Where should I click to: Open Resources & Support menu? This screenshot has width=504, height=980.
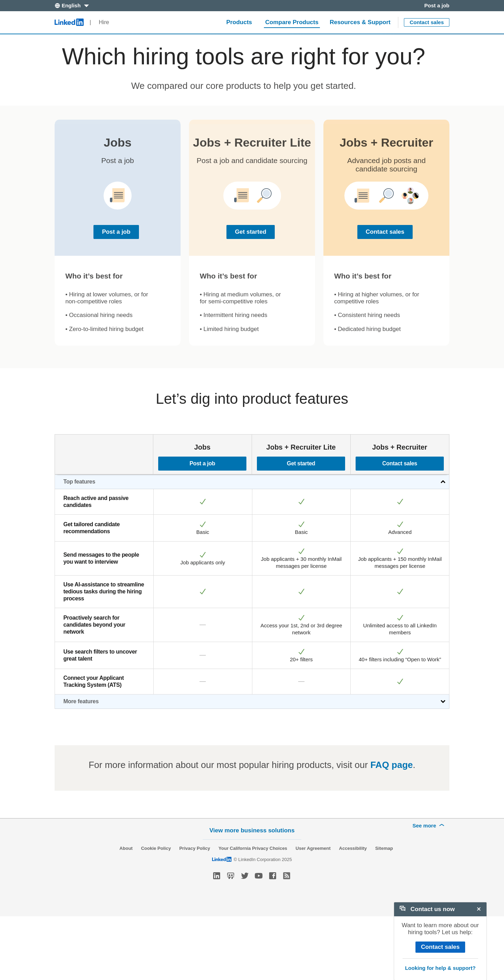360,22
